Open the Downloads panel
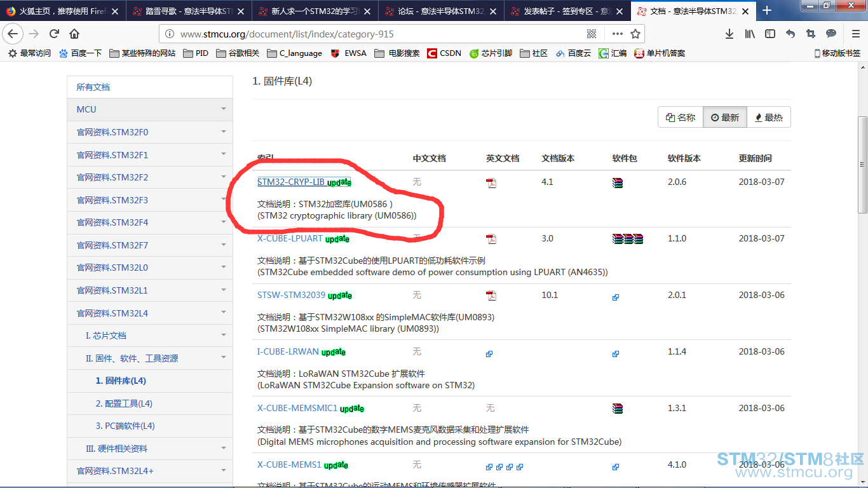Image resolution: width=868 pixels, height=488 pixels. (729, 34)
